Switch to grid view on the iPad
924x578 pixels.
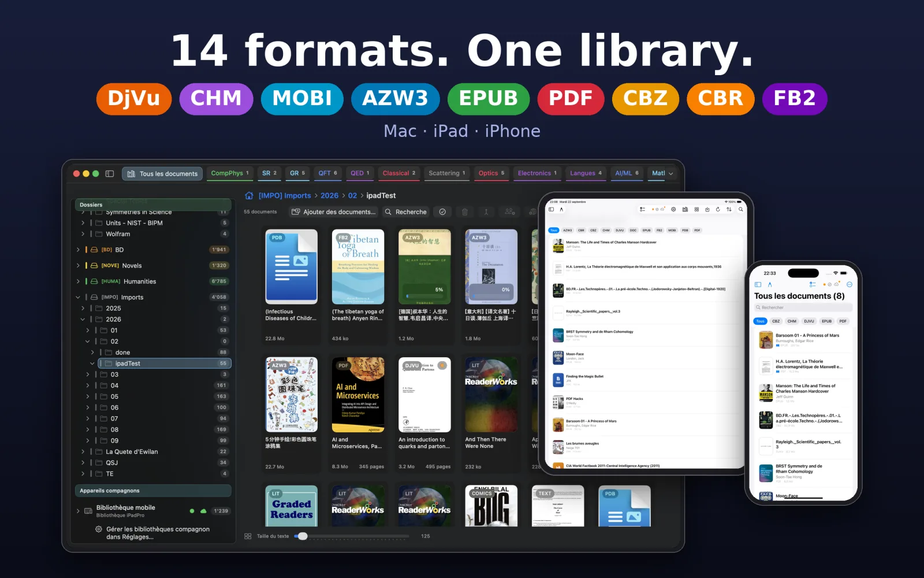point(696,209)
